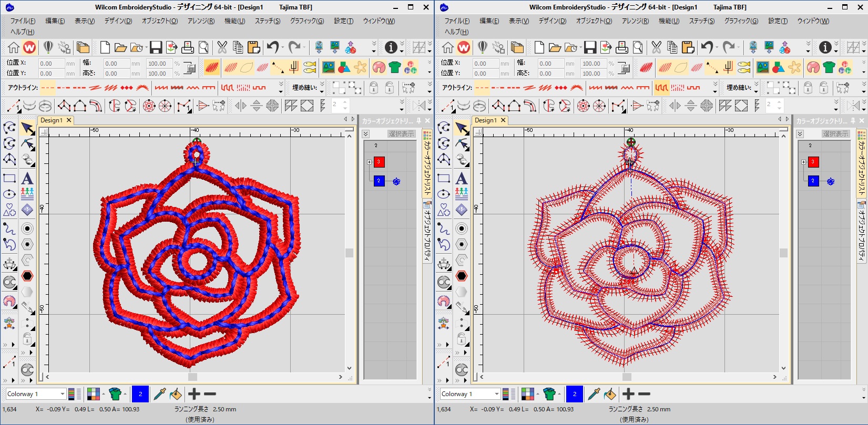Open the ウィンドウ(W) menu in the right window
The image size is (868, 425).
[x=813, y=21]
